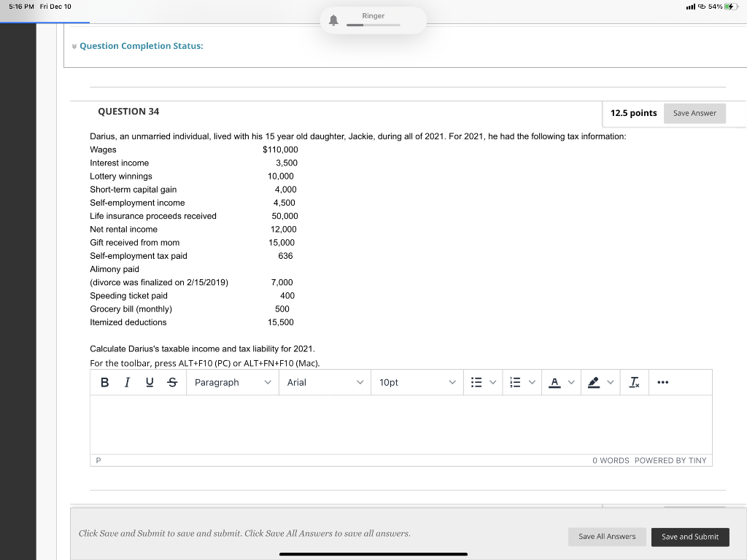Click the POWERED BY TINY link

pos(670,461)
